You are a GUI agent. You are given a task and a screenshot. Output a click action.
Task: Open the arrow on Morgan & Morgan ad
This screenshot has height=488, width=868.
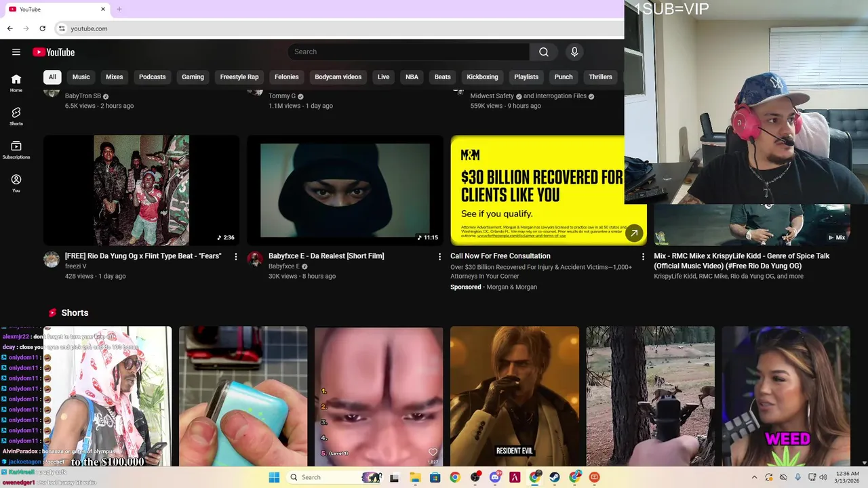634,233
